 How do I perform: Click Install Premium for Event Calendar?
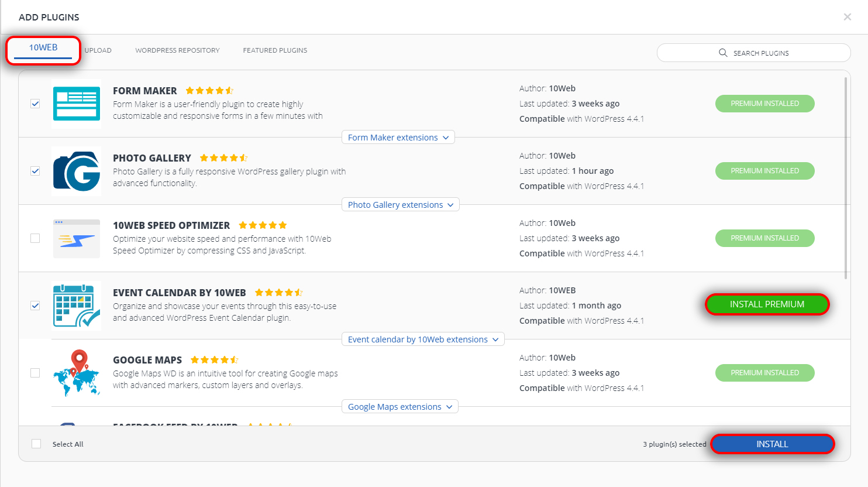pos(767,304)
